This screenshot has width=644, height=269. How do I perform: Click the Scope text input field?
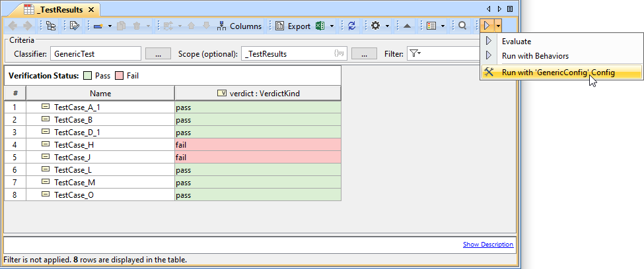[287, 53]
